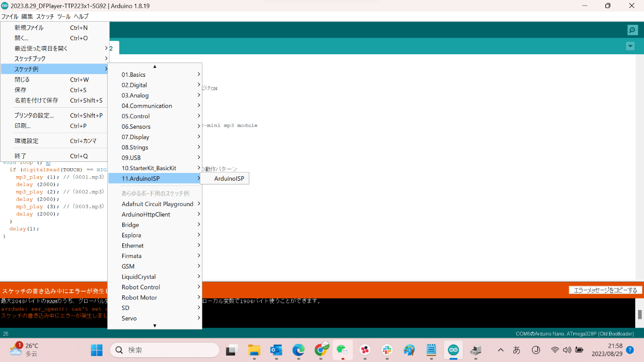Select the highlighted 11.ArduinoISP folder

pos(155,178)
